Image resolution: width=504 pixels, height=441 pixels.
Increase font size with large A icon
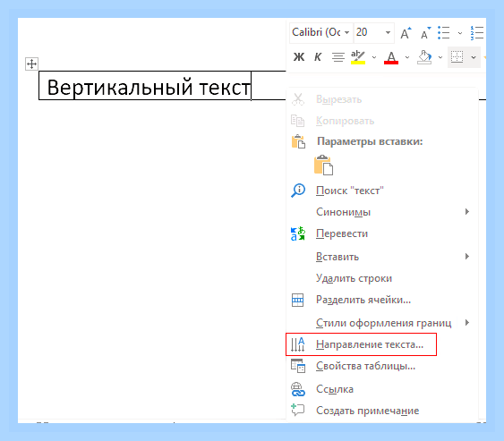coord(406,33)
